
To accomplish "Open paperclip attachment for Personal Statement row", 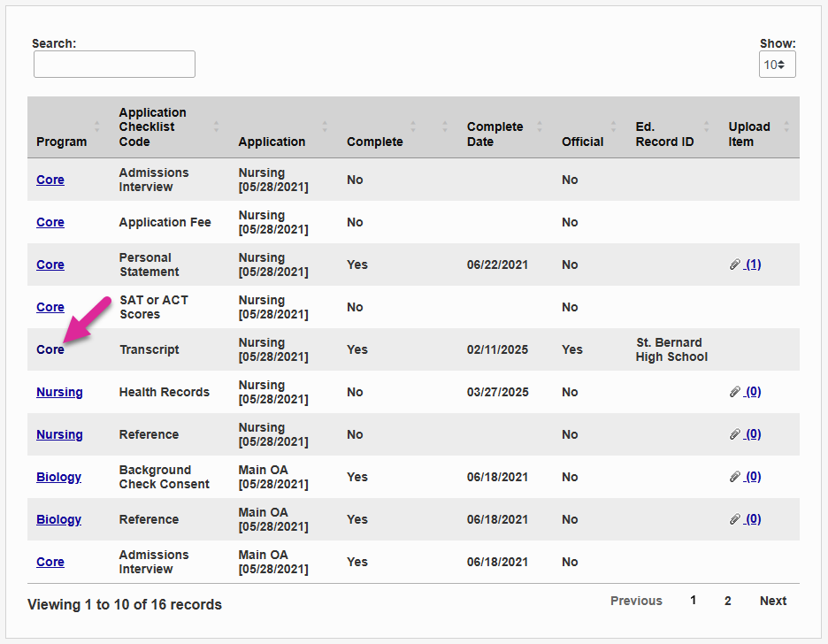I will [735, 264].
